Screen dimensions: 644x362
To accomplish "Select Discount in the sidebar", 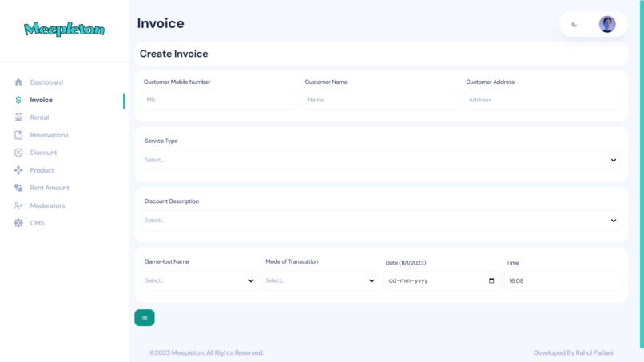I will tap(43, 153).
